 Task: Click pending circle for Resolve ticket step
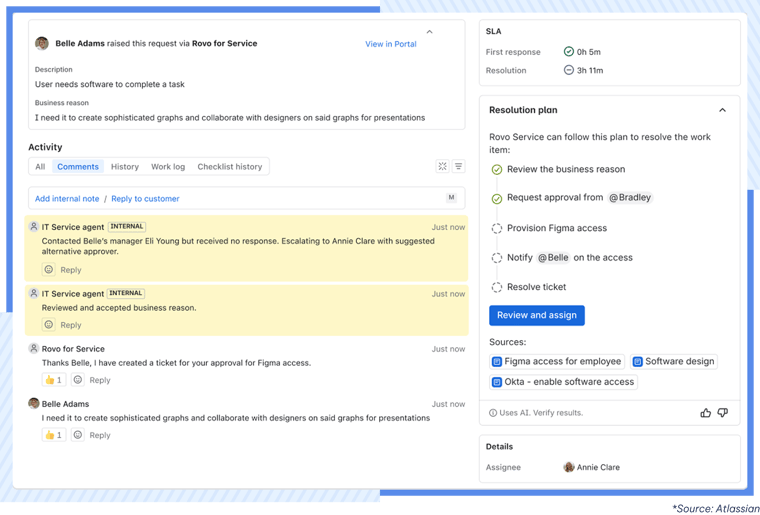[x=496, y=287]
